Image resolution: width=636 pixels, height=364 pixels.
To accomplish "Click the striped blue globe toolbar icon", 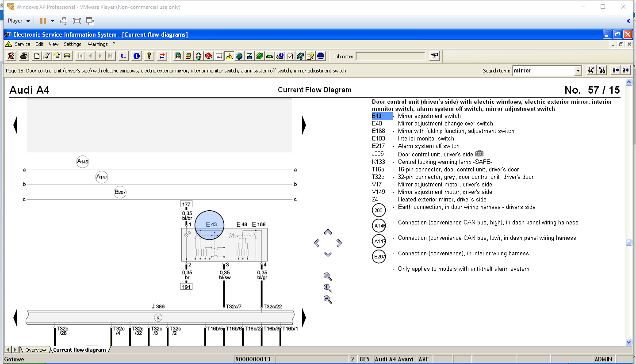I will pos(321,56).
